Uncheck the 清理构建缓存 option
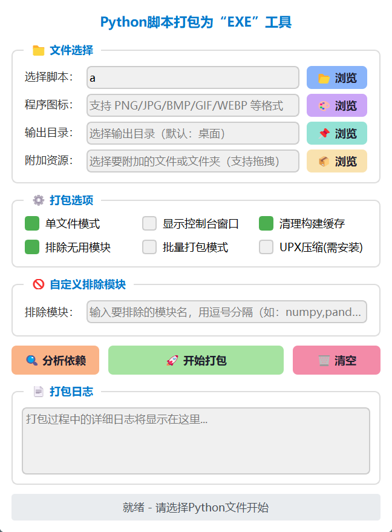The width and height of the screenshot is (392, 532). [266, 224]
